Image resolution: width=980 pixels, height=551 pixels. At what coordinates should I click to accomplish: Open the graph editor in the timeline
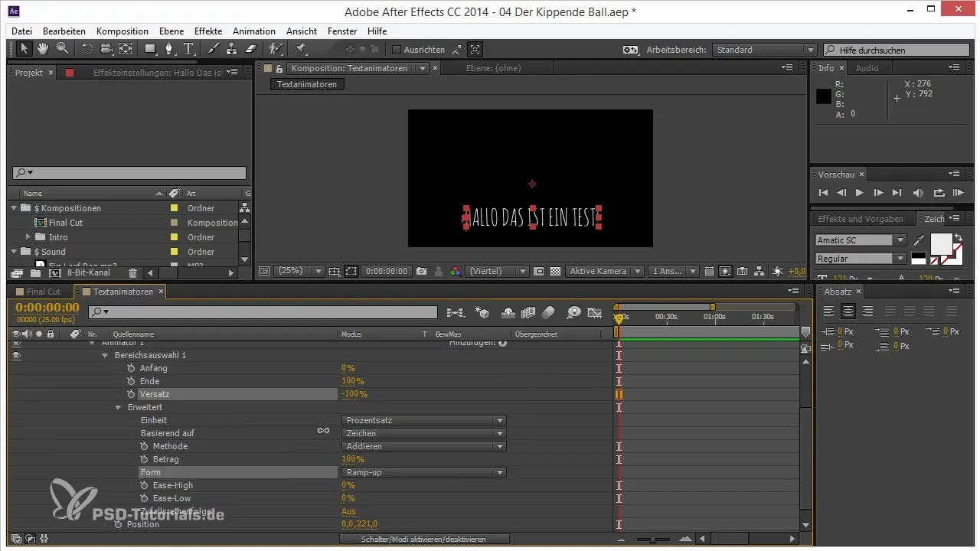click(595, 312)
